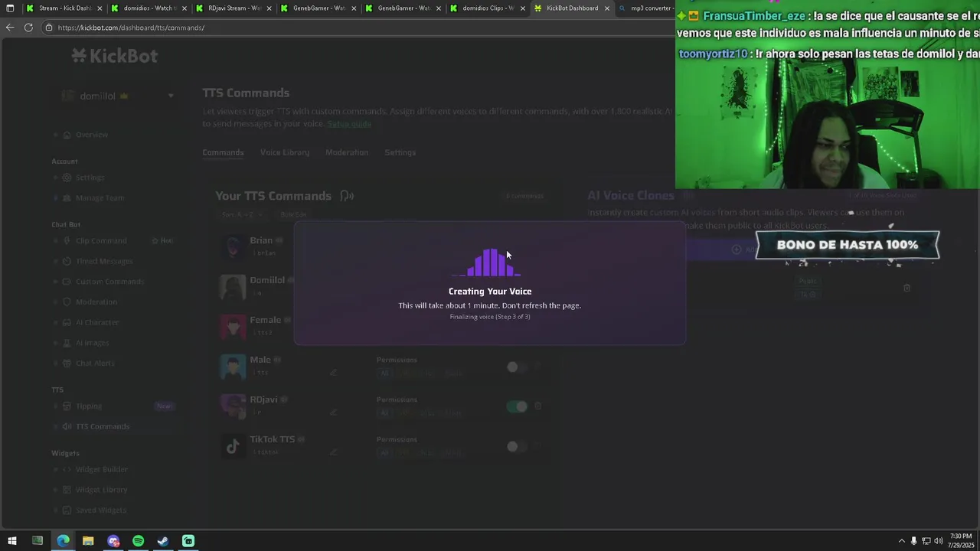The width and height of the screenshot is (980, 551).
Task: Close the KickBot Dashboard browser tab
Action: pos(607,8)
